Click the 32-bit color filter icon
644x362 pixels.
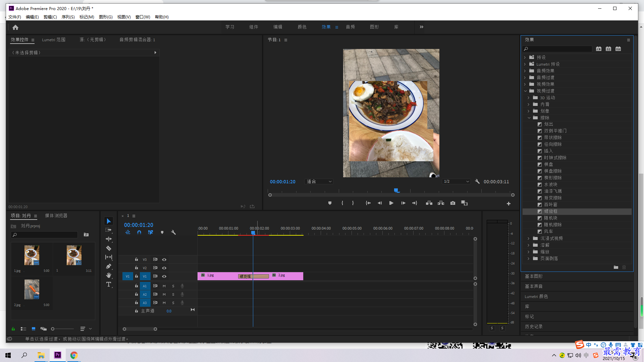tap(608, 49)
